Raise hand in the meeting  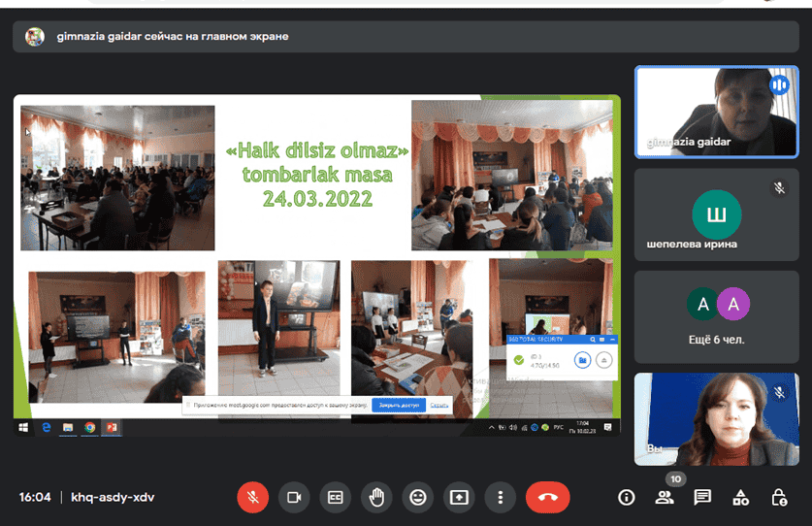376,497
